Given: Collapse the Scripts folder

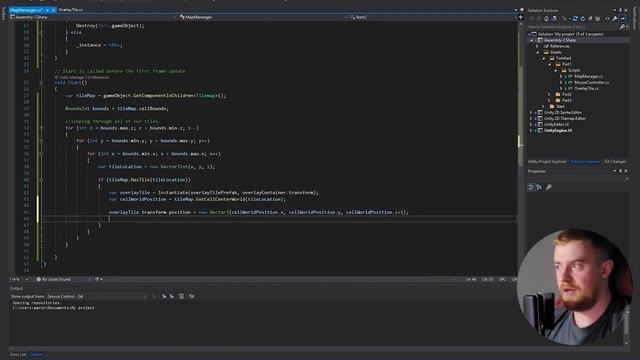Looking at the screenshot, I should (556, 70).
